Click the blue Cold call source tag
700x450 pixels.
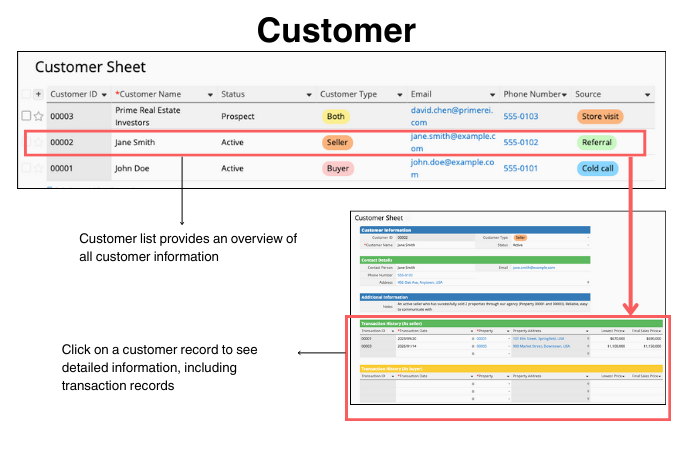pos(599,168)
